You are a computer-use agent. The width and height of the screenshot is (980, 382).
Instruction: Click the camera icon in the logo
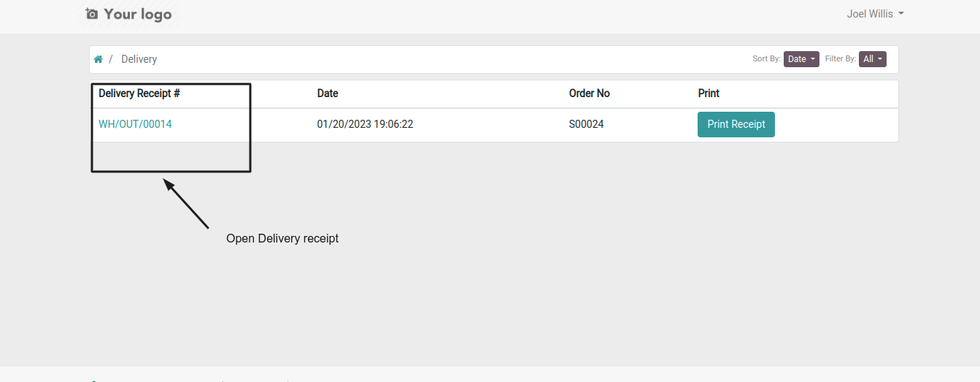tap(91, 14)
